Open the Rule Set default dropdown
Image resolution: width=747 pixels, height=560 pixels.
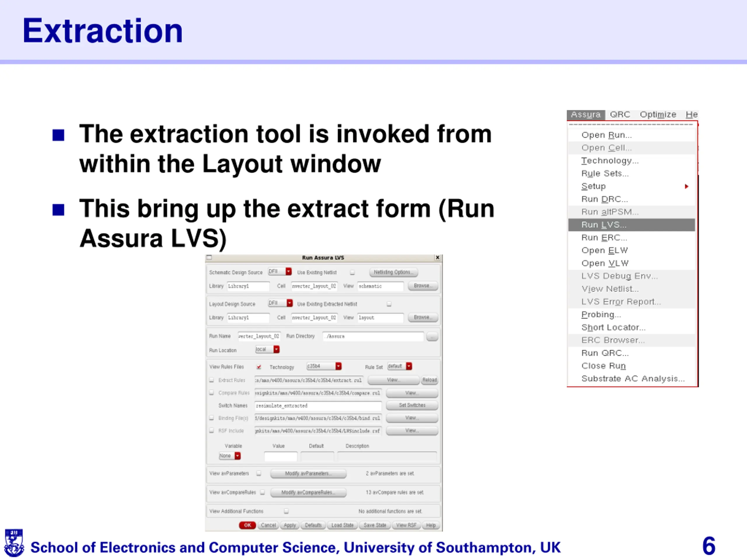pyautogui.click(x=399, y=366)
